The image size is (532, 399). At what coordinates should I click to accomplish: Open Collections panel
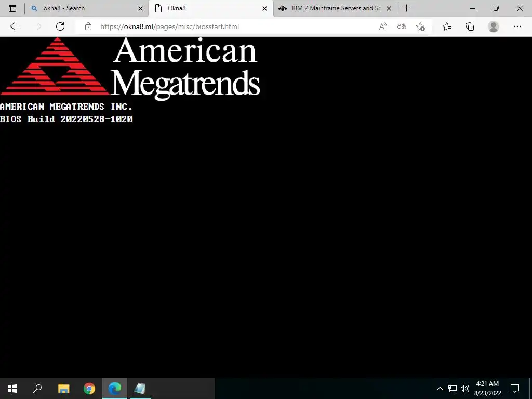[470, 26]
